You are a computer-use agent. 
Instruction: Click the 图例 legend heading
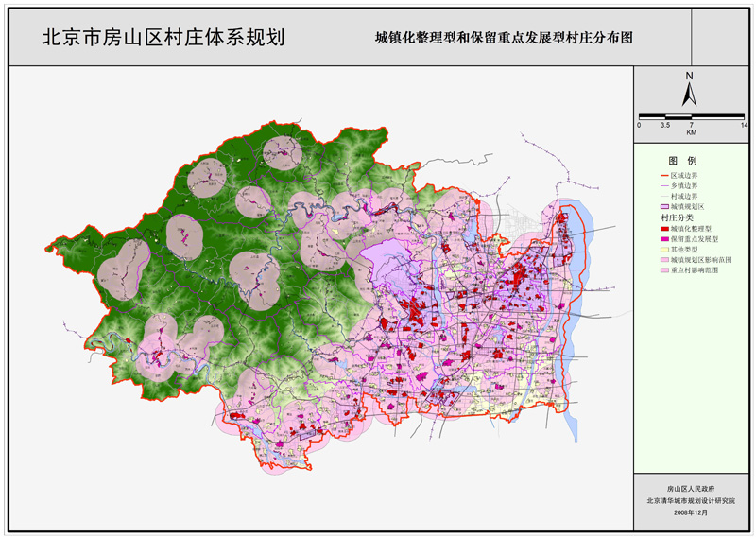click(x=682, y=162)
